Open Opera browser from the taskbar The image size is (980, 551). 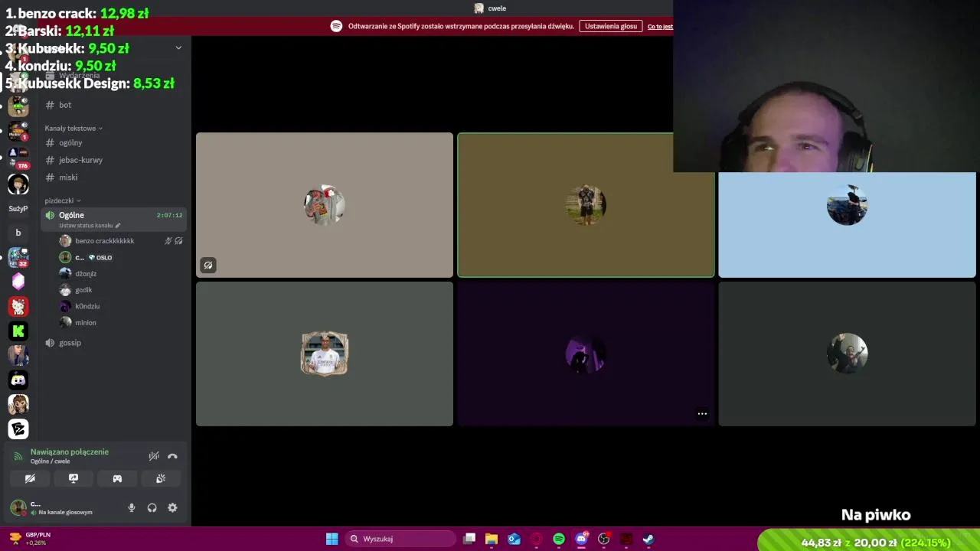coord(536,539)
